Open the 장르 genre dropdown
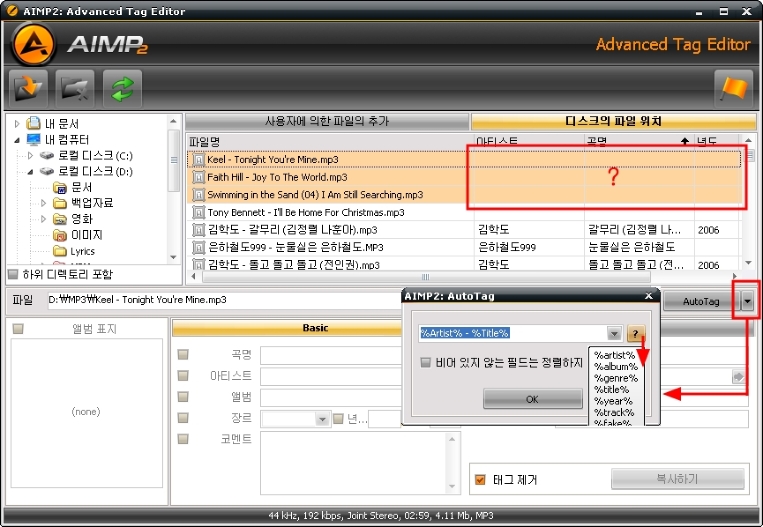Image resolution: width=763 pixels, height=527 pixels. 322,419
